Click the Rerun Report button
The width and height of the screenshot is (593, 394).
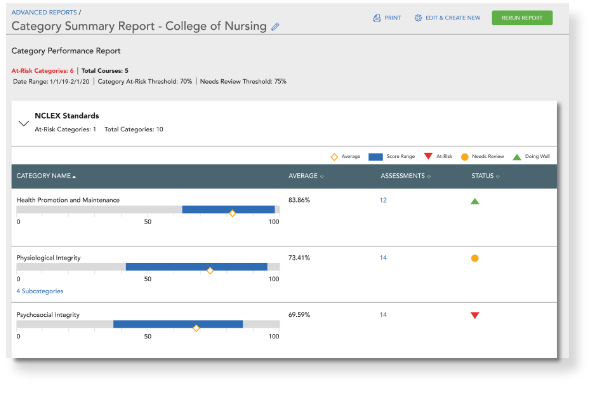point(522,18)
